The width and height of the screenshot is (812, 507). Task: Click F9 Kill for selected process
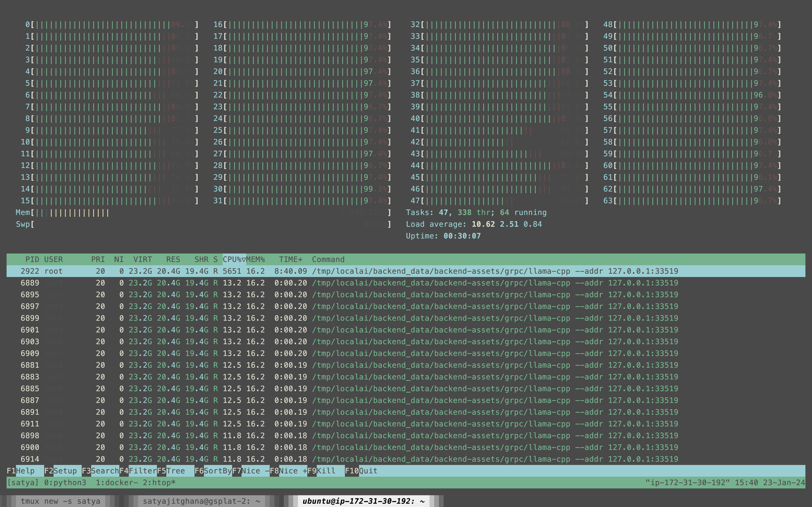pyautogui.click(x=326, y=471)
